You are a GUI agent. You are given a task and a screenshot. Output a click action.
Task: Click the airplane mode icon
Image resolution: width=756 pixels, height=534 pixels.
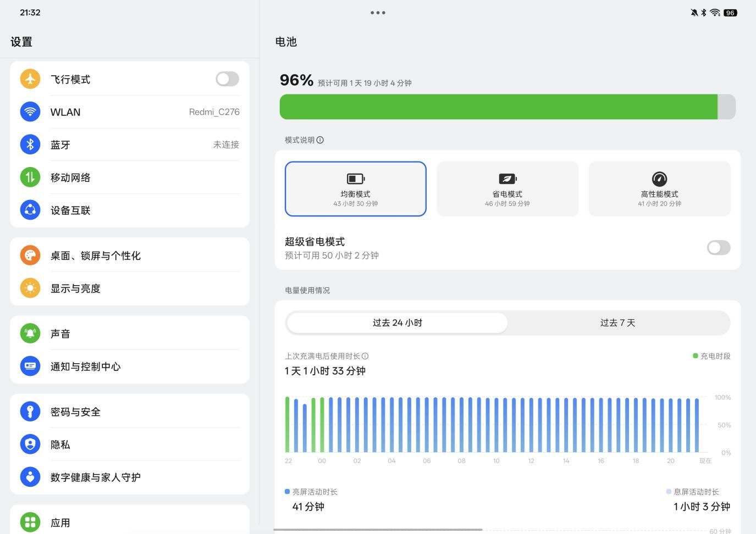30,79
